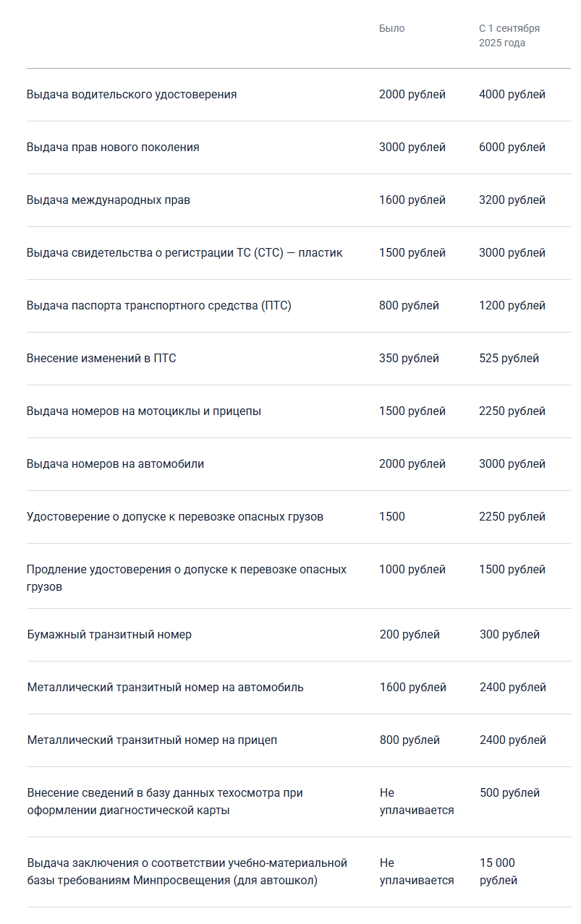Viewport: 581px width, 924px height.
Task: Click 'Металлический транзитный номер на автомобиль'
Action: tap(166, 688)
